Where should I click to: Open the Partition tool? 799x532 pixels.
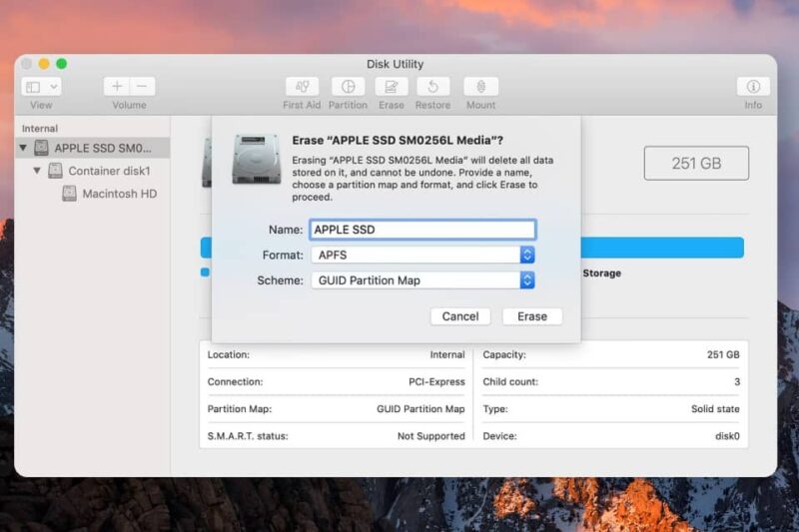point(348,87)
